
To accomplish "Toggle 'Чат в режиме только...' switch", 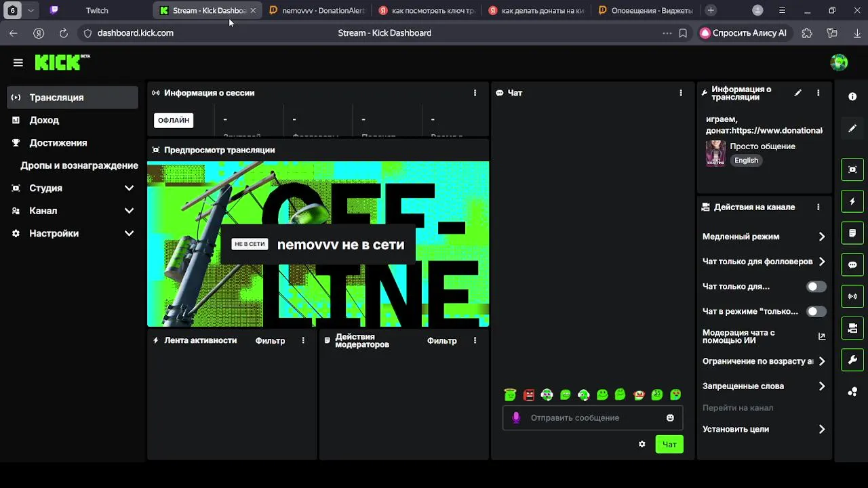I will [816, 312].
